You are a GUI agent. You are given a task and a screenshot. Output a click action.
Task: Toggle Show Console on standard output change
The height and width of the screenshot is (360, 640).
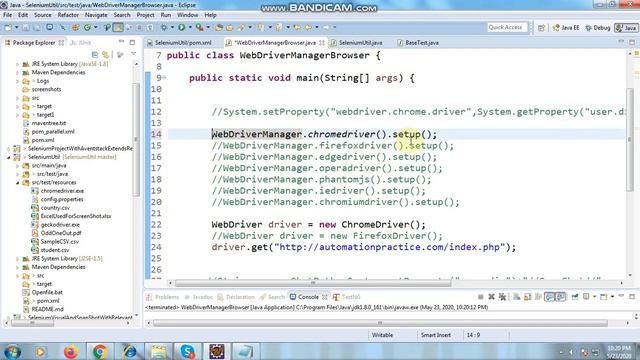click(x=549, y=297)
